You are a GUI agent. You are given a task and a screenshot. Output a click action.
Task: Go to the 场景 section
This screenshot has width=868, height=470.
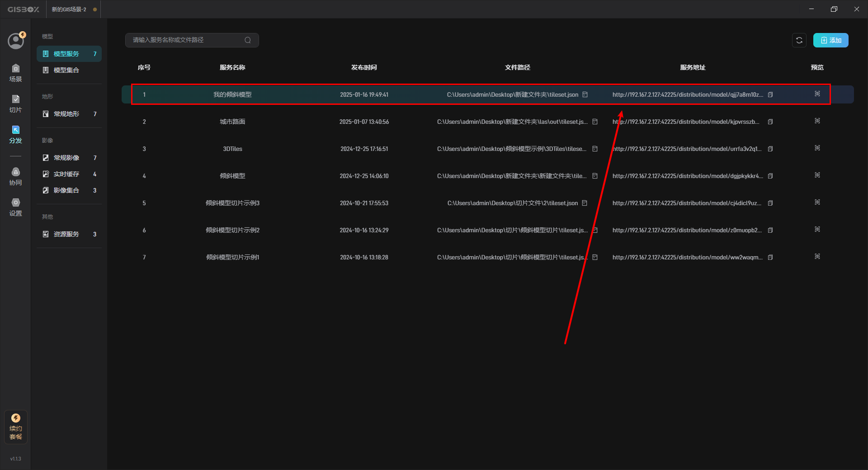click(x=15, y=73)
